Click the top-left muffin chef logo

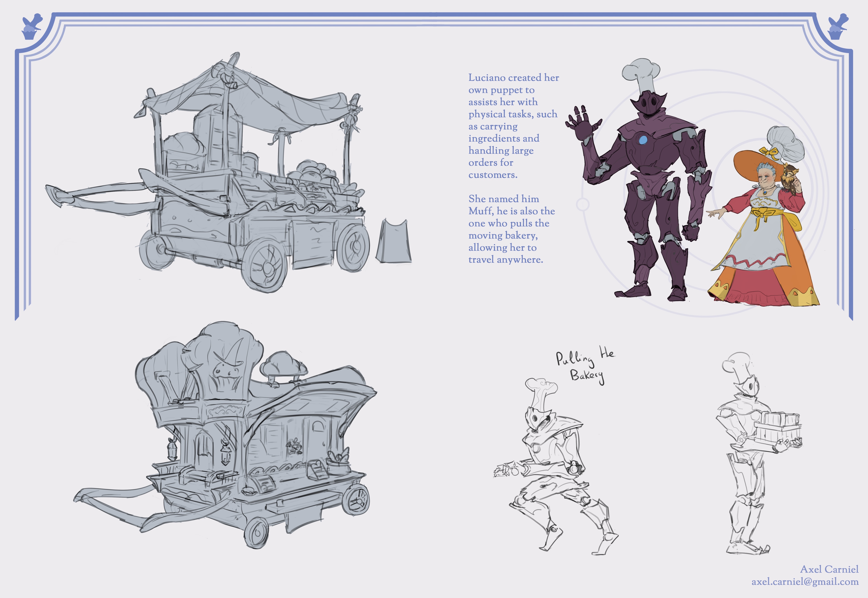31,27
